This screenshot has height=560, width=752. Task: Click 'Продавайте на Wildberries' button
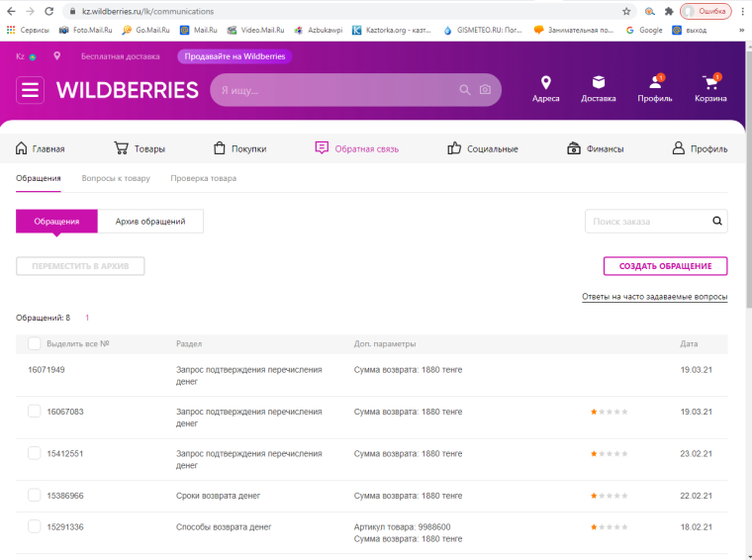click(235, 56)
